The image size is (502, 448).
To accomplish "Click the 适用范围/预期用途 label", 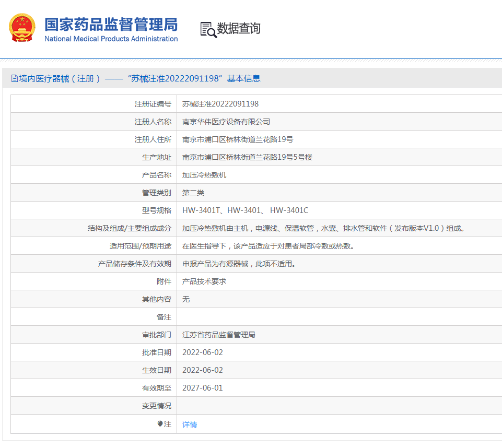I will click(x=141, y=246).
